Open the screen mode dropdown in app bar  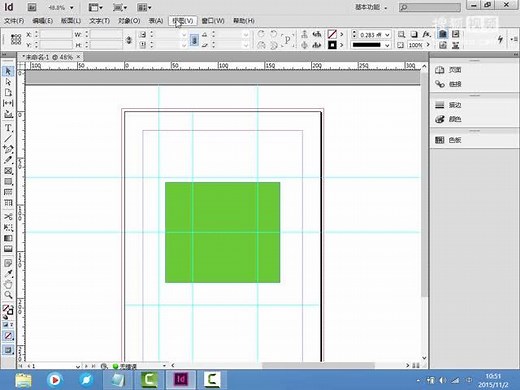tap(120, 7)
